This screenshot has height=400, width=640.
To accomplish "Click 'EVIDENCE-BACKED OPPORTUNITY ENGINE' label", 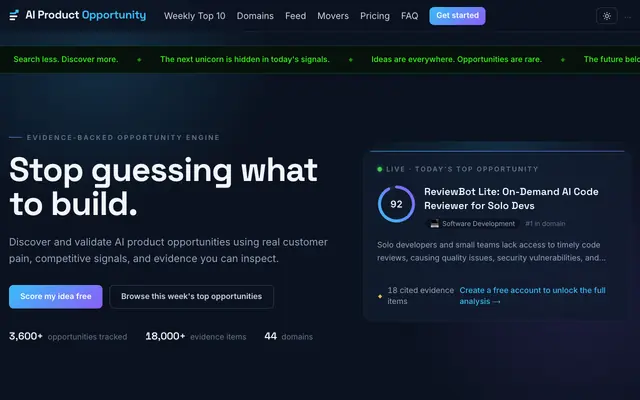I will [123, 138].
